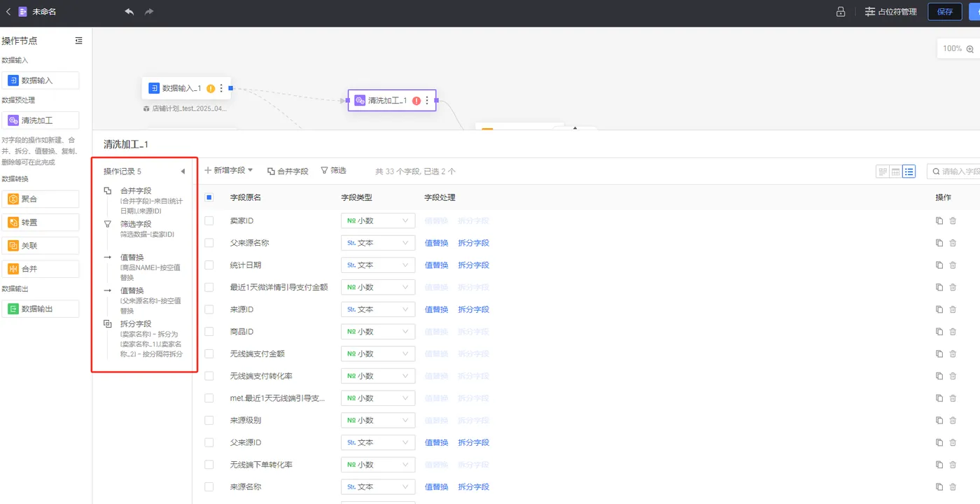980x504 pixels.
Task: Open the field type dropdown for 来源ID
Action: pyautogui.click(x=378, y=309)
